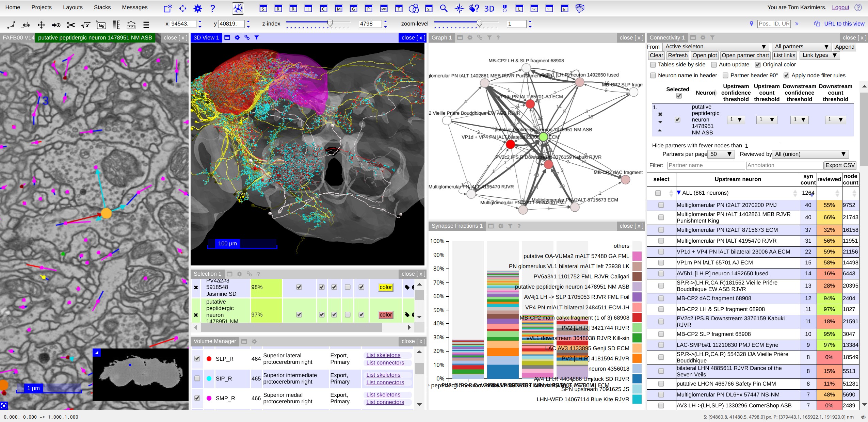Click the 3D View filter funnel icon
Viewport: 868px width, 422px height.
[257, 38]
